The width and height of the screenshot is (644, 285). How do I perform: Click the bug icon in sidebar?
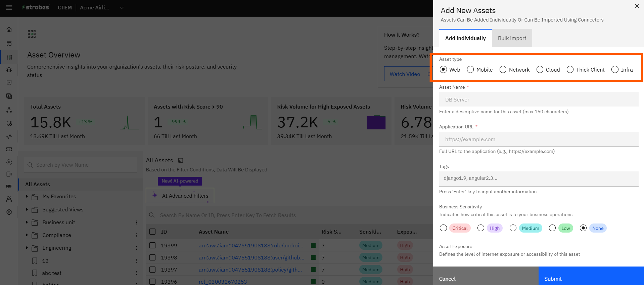coord(9,70)
